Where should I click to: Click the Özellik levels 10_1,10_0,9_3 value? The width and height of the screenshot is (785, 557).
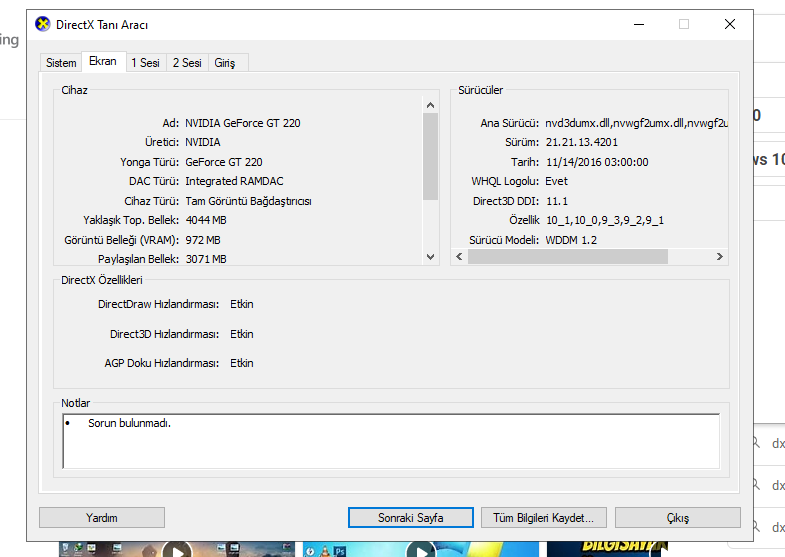tap(605, 220)
